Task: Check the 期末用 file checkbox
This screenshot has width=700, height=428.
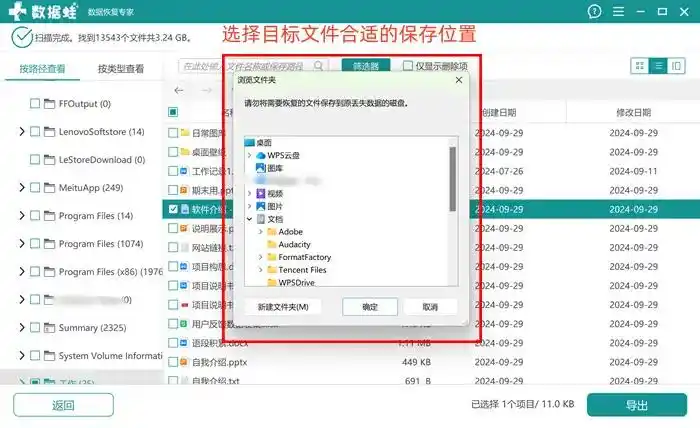Action: coord(173,190)
